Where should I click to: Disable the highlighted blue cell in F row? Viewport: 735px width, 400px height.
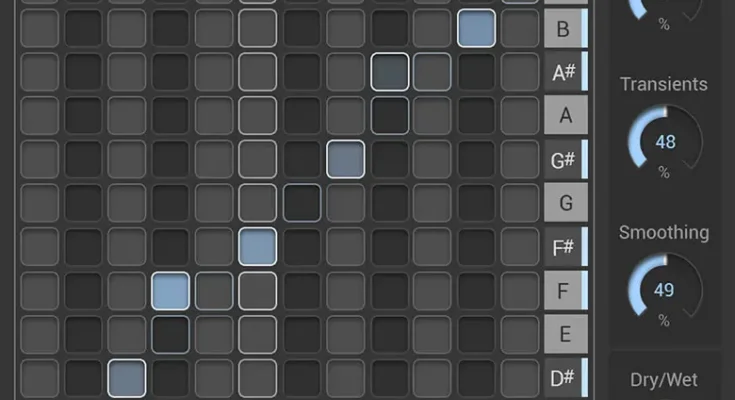(x=171, y=291)
